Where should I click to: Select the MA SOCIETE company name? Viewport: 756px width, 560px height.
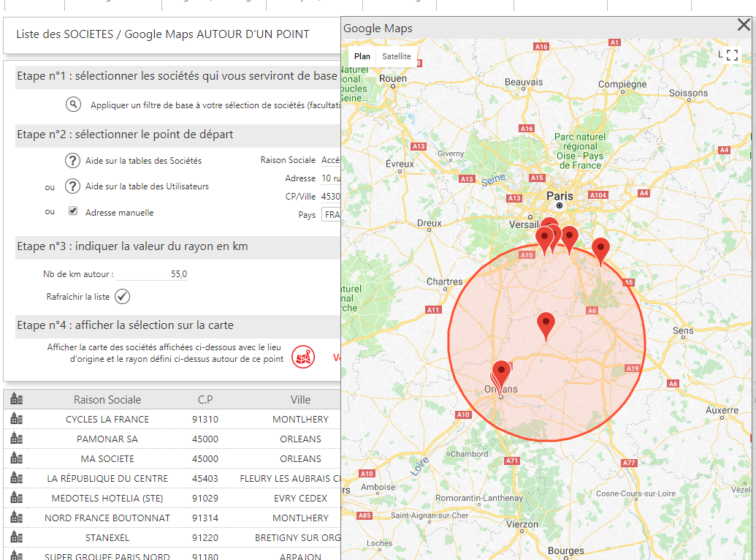point(107,459)
